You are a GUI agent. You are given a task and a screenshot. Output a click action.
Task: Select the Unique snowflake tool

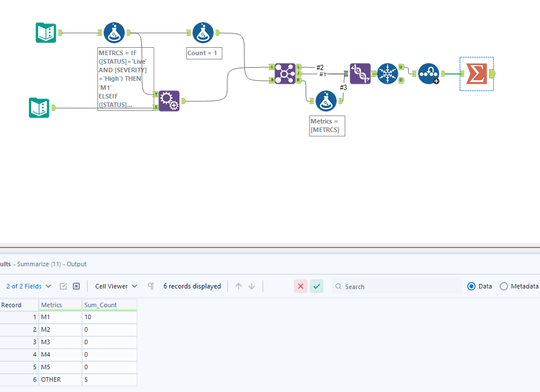pos(387,73)
